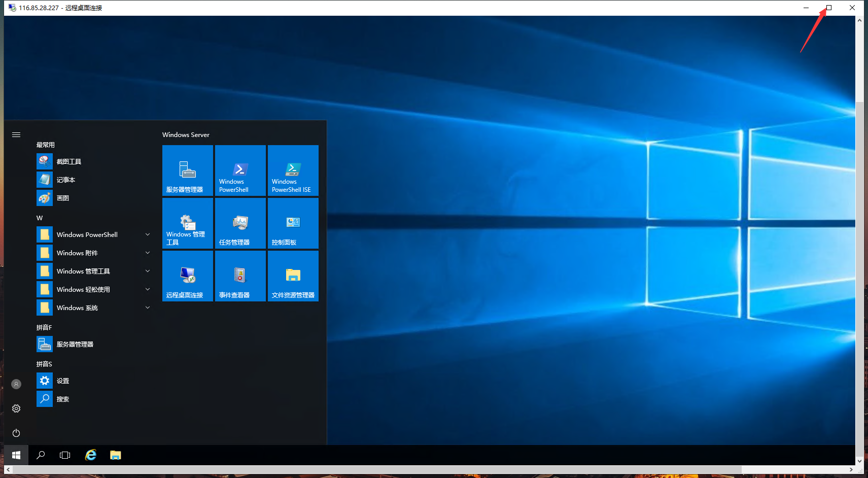This screenshot has width=868, height=478.
Task: Open 文件资源管理器 tile
Action: tap(293, 276)
